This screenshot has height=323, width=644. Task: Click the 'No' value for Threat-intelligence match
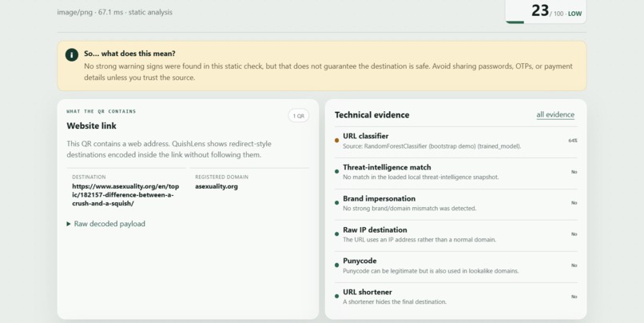574,172
